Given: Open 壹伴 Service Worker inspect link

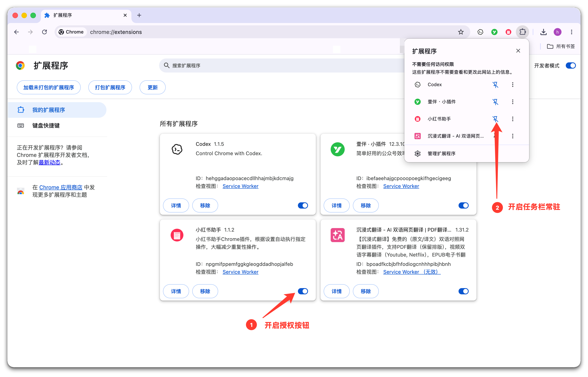Looking at the screenshot, I should (x=401, y=186).
